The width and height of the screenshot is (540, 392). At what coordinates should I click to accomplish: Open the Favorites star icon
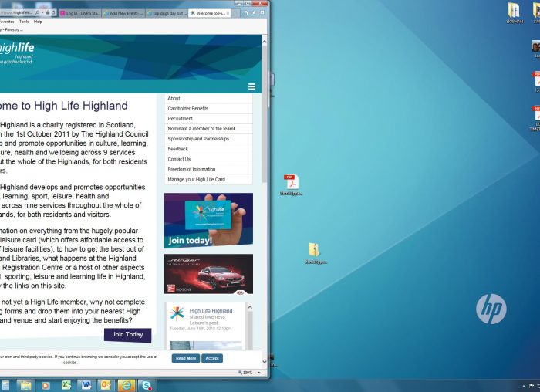pyautogui.click(x=254, y=13)
